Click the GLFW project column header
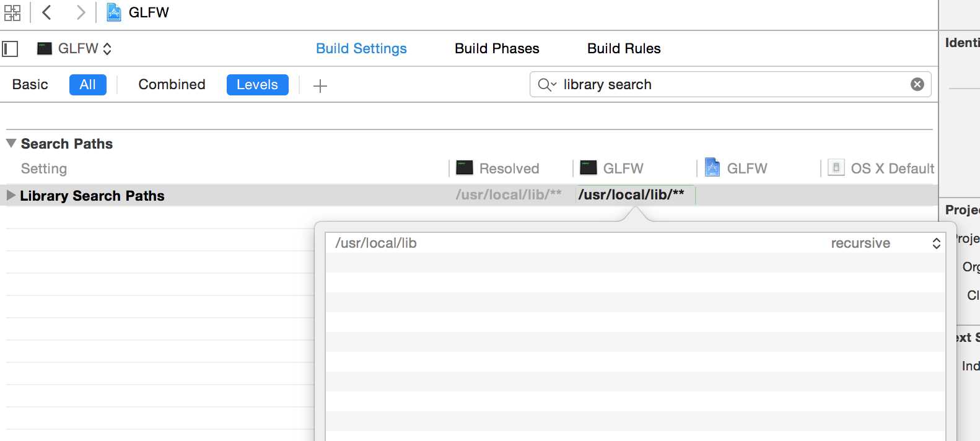The width and height of the screenshot is (980, 441). (x=747, y=168)
